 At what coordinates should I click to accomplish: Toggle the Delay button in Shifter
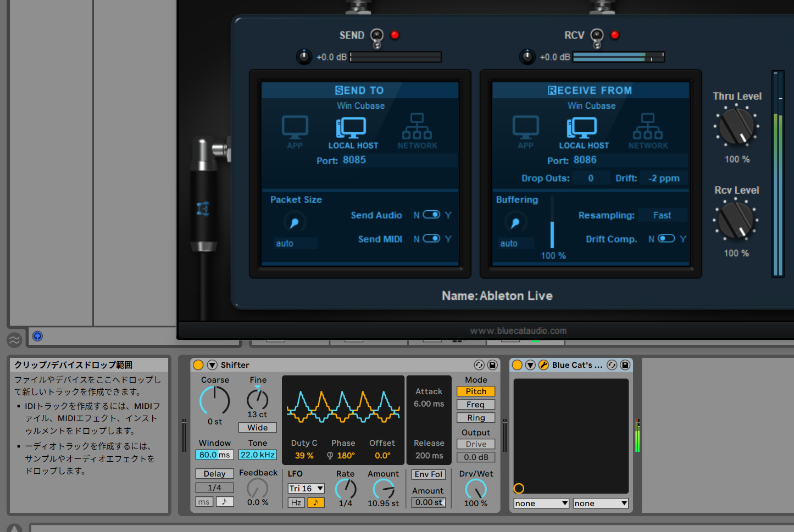click(215, 474)
